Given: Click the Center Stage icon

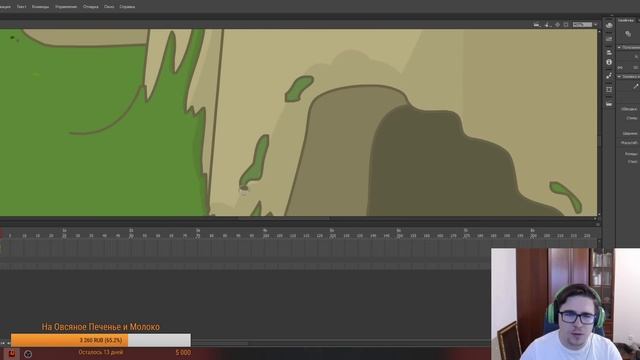Looking at the screenshot, I should pyautogui.click(x=558, y=25).
